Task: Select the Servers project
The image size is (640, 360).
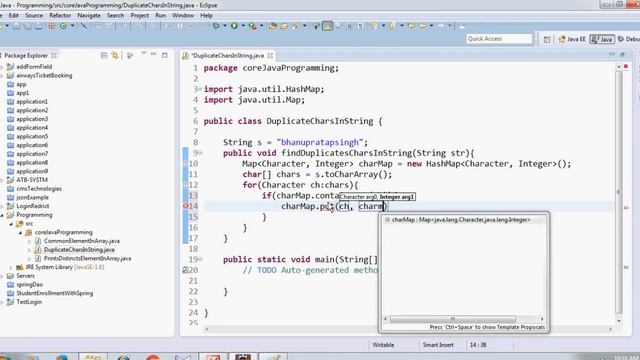Action: click(25, 276)
